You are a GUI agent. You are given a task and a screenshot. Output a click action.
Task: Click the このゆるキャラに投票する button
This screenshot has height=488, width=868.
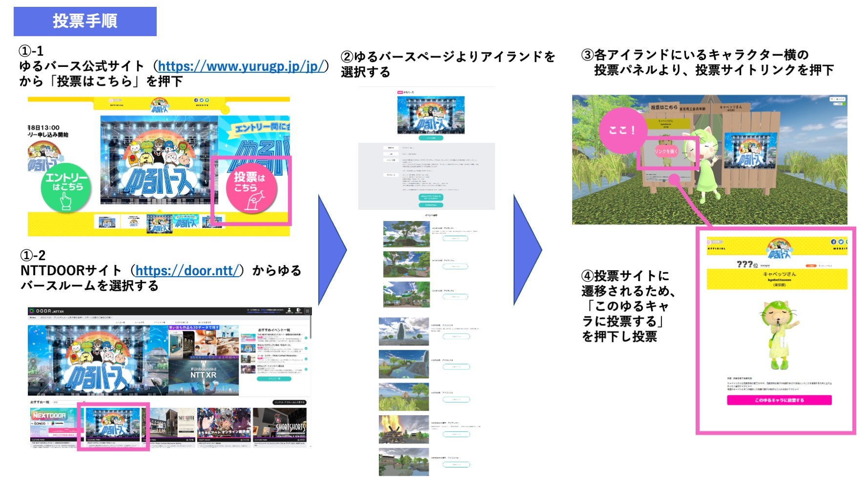pyautogui.click(x=779, y=400)
